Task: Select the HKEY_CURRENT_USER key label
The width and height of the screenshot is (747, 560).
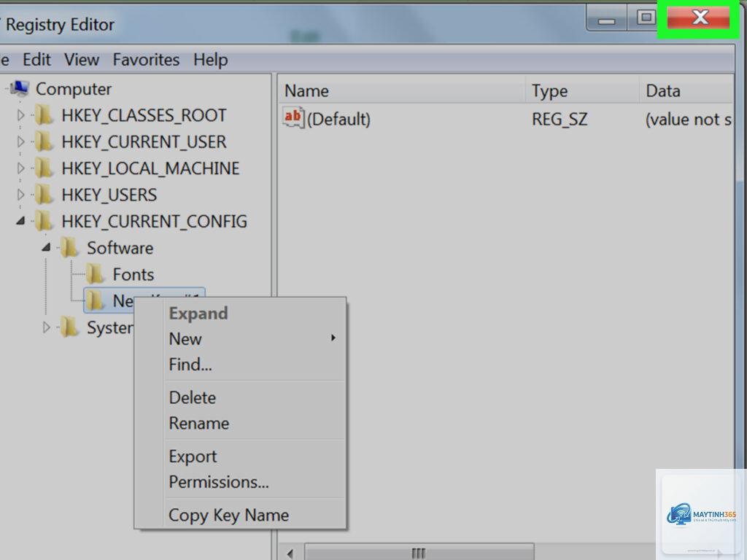Action: pos(144,142)
